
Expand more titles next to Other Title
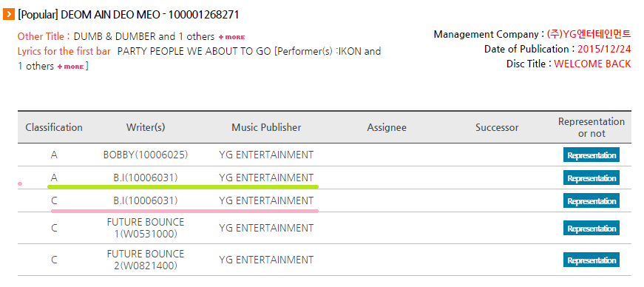point(231,37)
